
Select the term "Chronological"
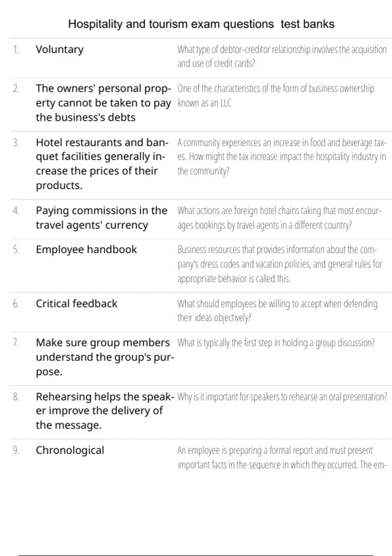pos(70,450)
